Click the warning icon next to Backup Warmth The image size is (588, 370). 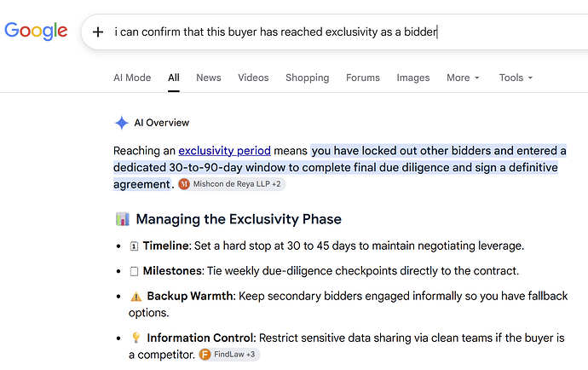pos(135,297)
